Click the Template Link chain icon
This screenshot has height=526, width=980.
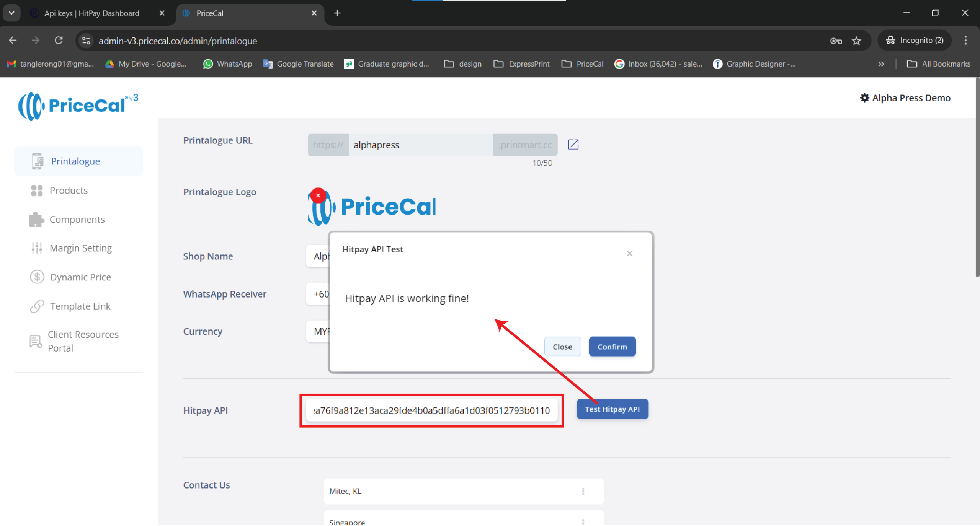[37, 306]
